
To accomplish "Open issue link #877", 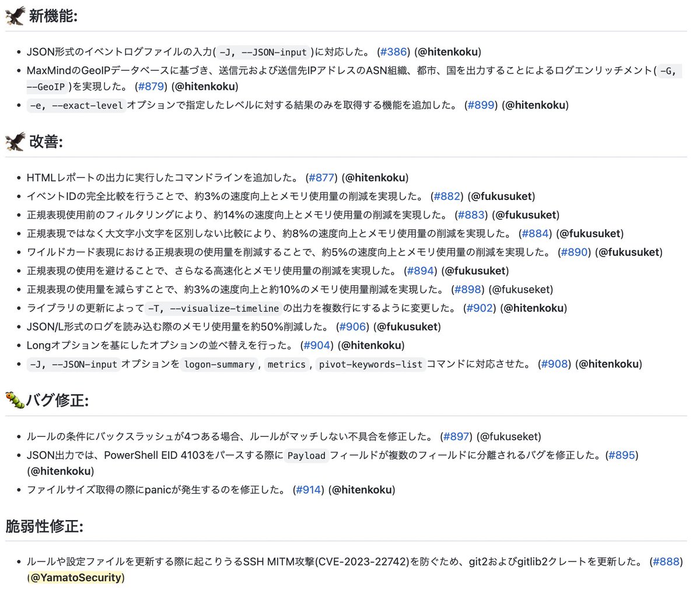I will [x=321, y=178].
